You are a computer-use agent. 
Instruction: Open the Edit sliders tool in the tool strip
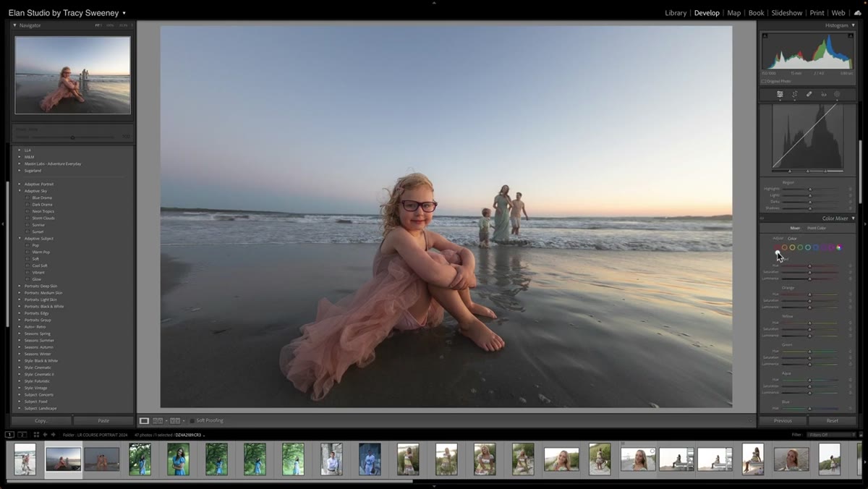coord(780,94)
